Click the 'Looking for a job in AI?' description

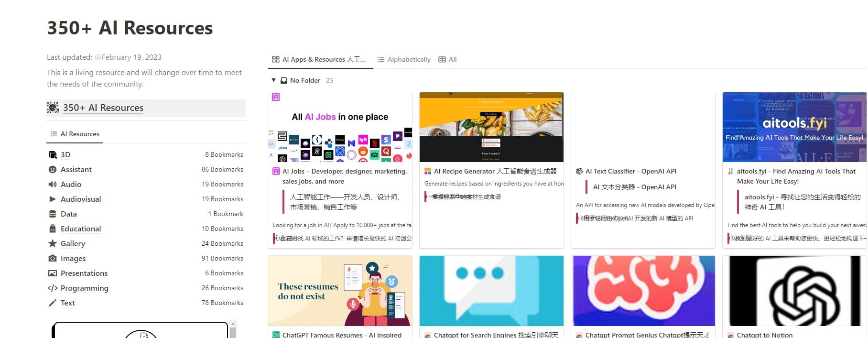click(342, 225)
